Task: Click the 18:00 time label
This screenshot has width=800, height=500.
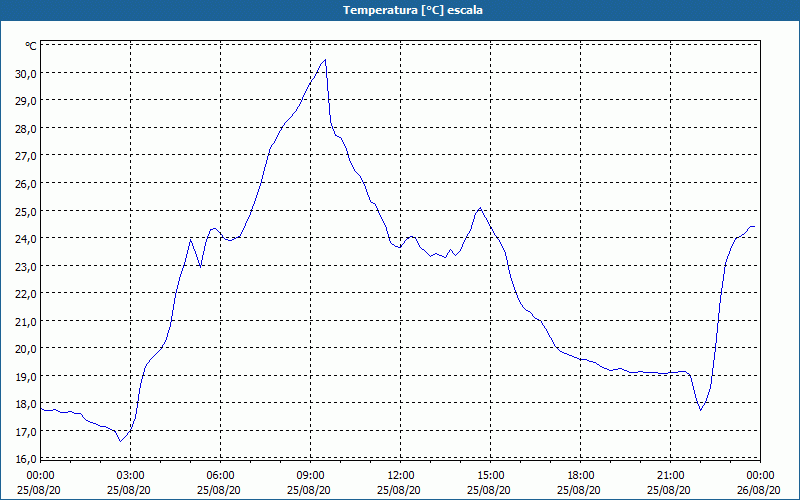Action: (x=581, y=476)
